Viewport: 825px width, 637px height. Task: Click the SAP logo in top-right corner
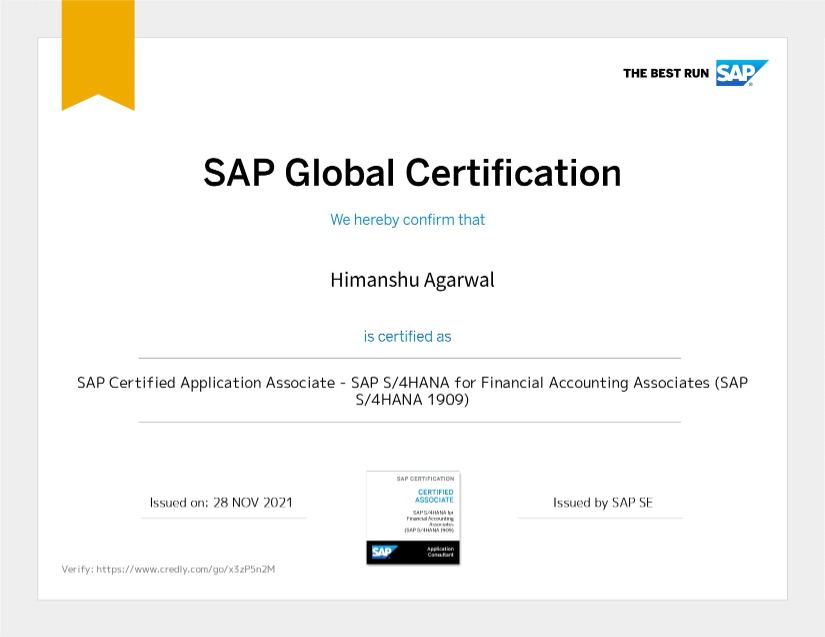click(741, 73)
